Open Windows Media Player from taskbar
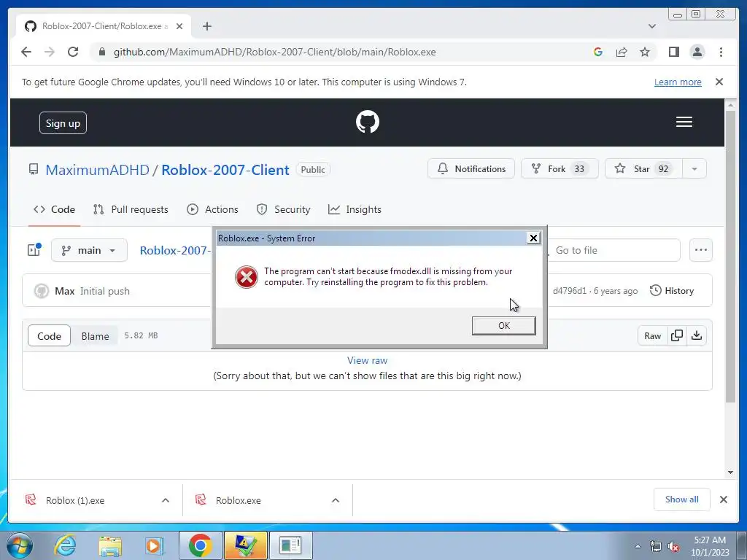Screen dimensions: 747x560 pos(154,545)
